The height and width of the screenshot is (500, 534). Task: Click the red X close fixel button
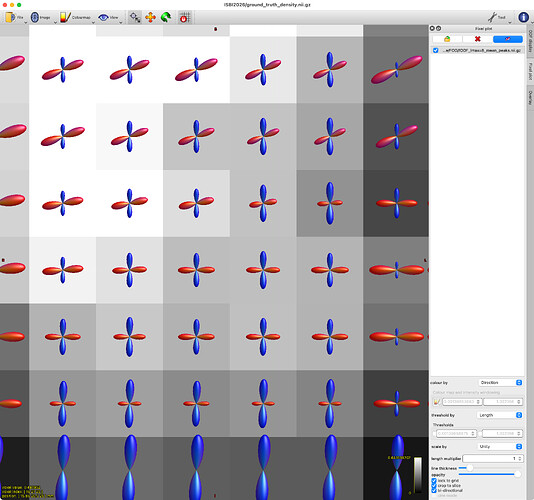(477, 39)
